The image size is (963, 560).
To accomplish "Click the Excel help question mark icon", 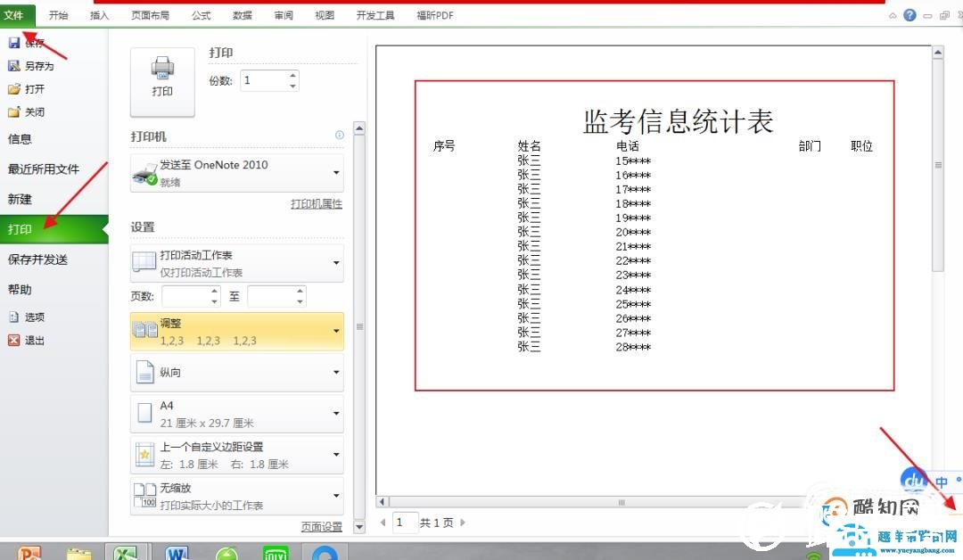I will [910, 15].
